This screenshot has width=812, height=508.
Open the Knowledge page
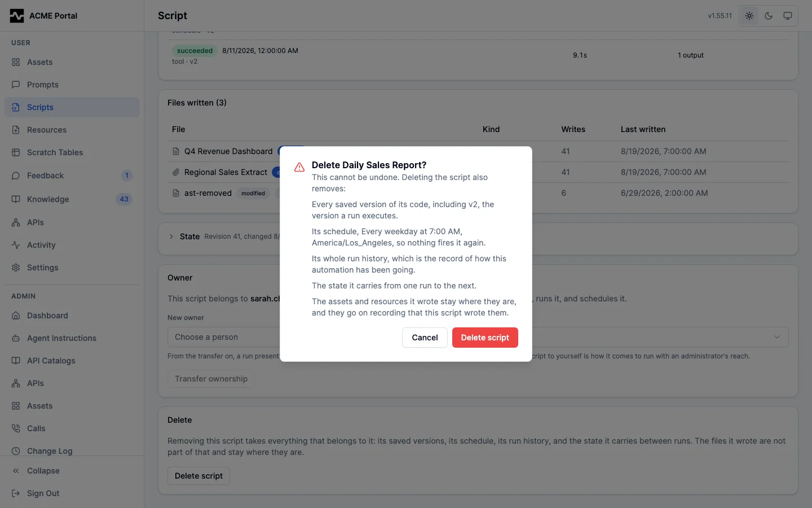click(x=72, y=199)
